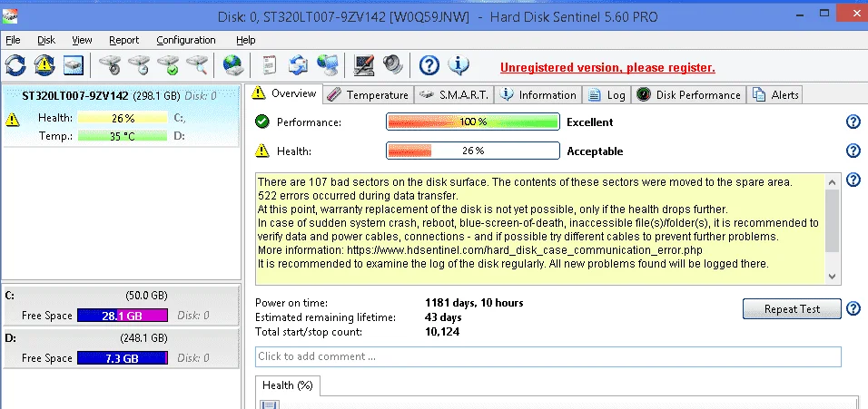Open the Configuration menu
The image size is (868, 409).
click(186, 40)
